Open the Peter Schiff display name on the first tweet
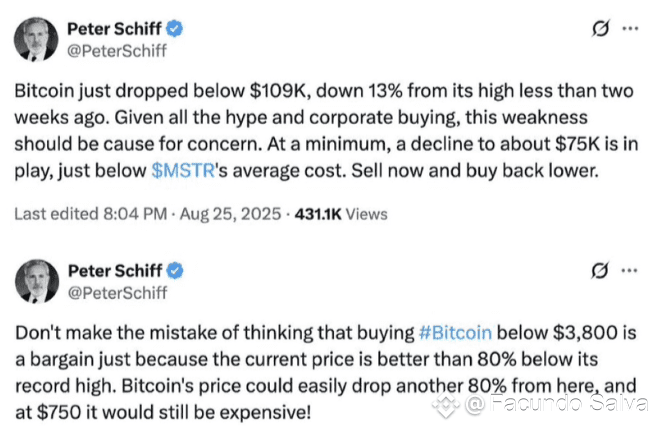This screenshot has height=430, width=657. point(114,29)
